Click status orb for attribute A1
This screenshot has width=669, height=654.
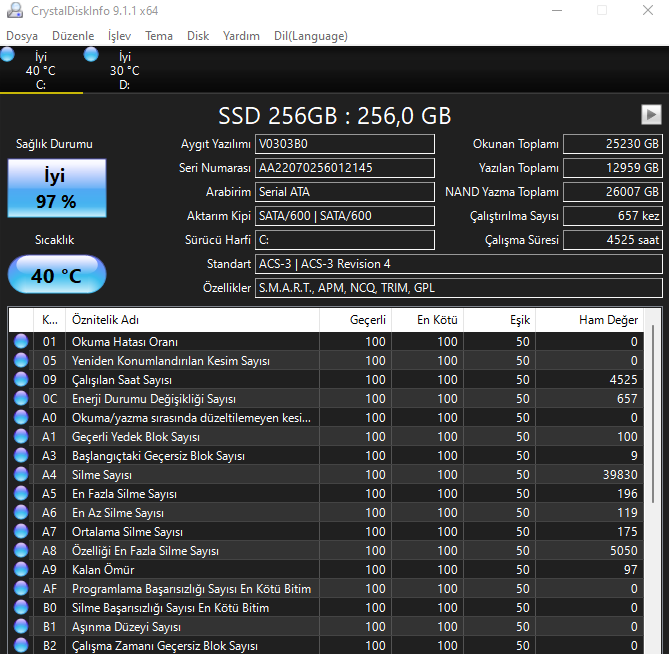point(21,436)
